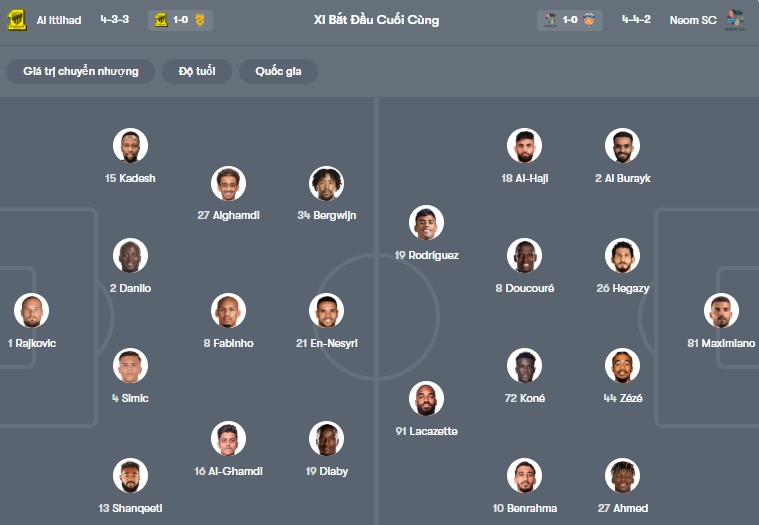Click Benrahma's player photo
Screen dimensions: 759x525
click(x=524, y=476)
